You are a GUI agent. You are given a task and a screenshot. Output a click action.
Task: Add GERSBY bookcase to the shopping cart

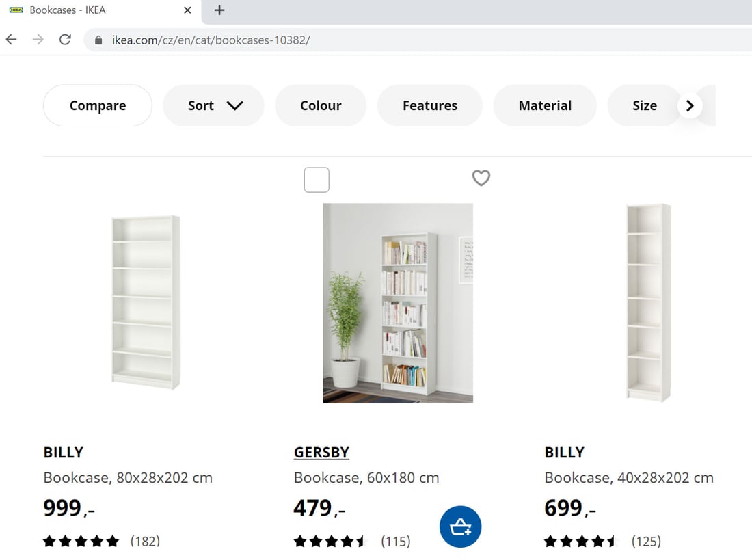(460, 526)
